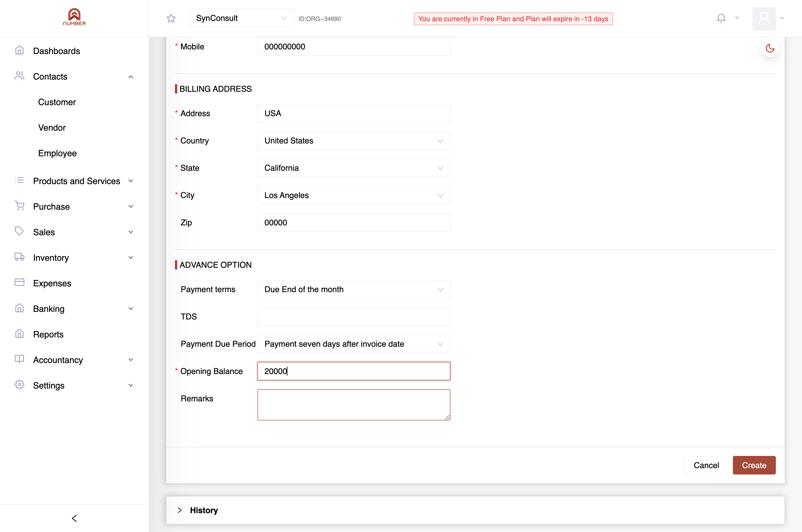802x532 pixels.
Task: Click the Contacts people icon
Action: [19, 76]
